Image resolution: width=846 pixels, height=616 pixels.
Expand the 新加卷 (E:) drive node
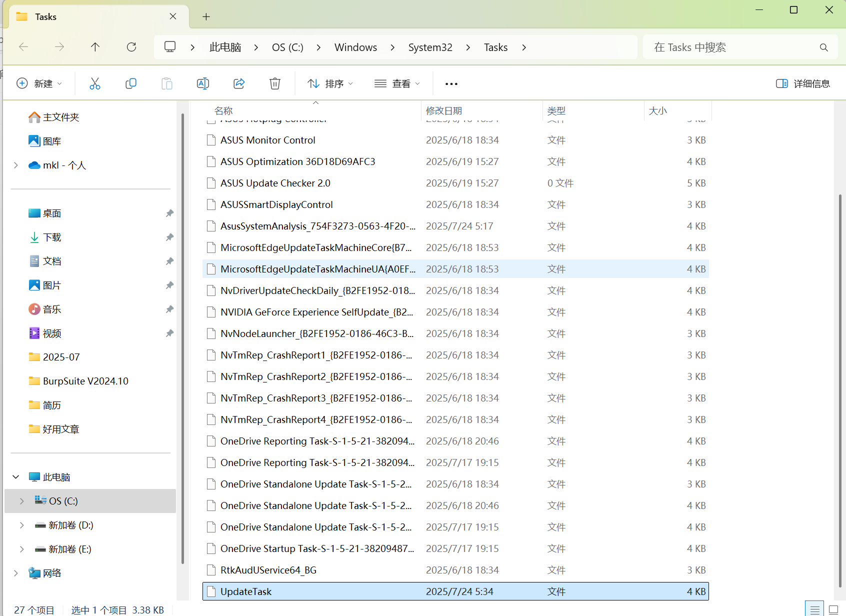[x=22, y=549]
